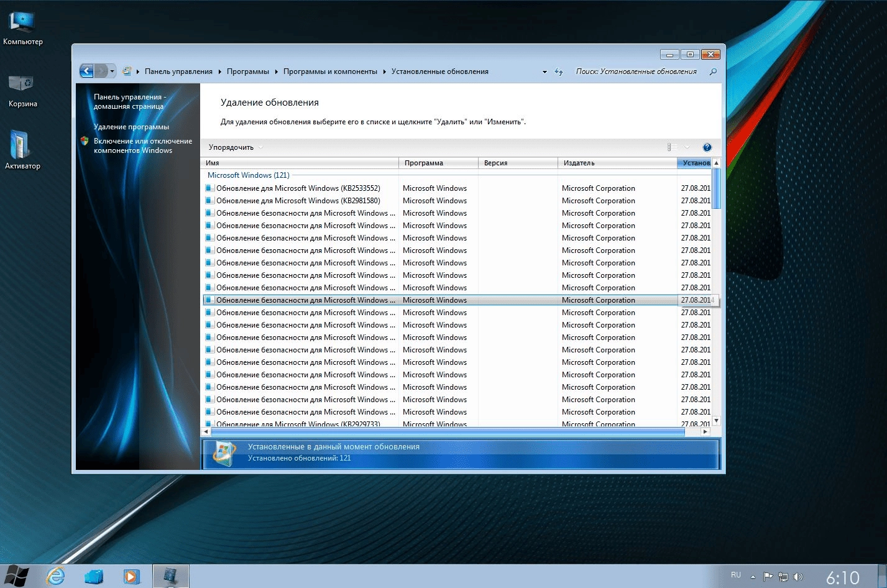The width and height of the screenshot is (887, 588).
Task: Click Панель управления breadcrumb
Action: coord(178,71)
